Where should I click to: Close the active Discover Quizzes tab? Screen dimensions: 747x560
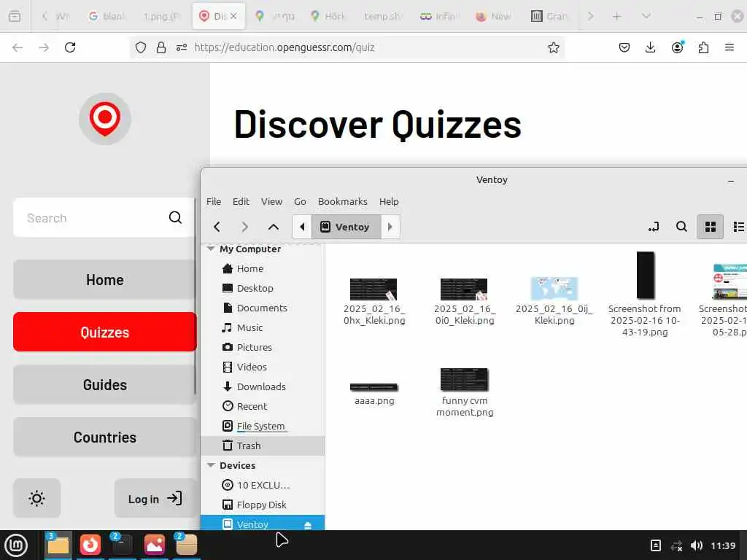click(x=233, y=16)
